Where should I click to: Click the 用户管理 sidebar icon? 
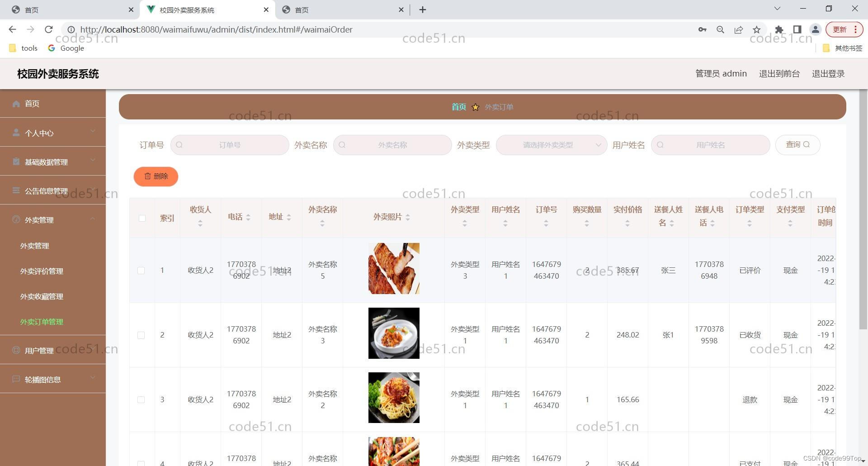(16, 350)
